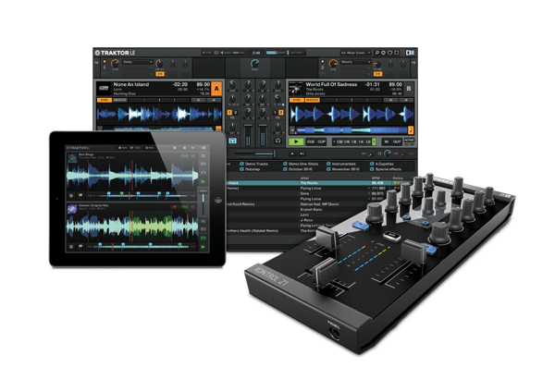Screen dimensions: 555x392
Task: Click the CUE button on deck B
Action: click(x=311, y=141)
